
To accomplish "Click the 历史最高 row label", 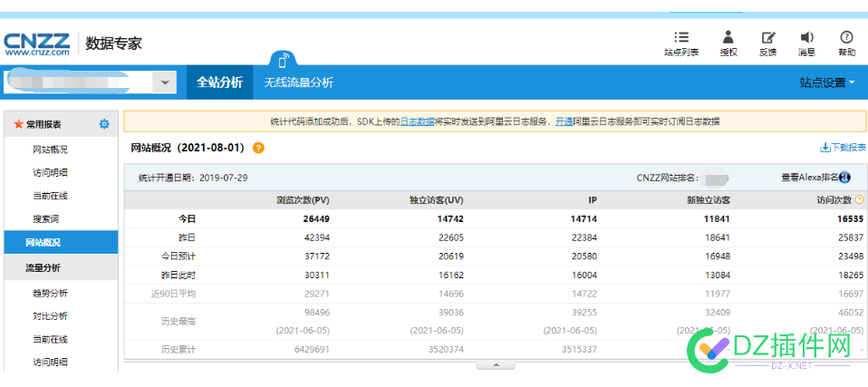I will [x=178, y=321].
